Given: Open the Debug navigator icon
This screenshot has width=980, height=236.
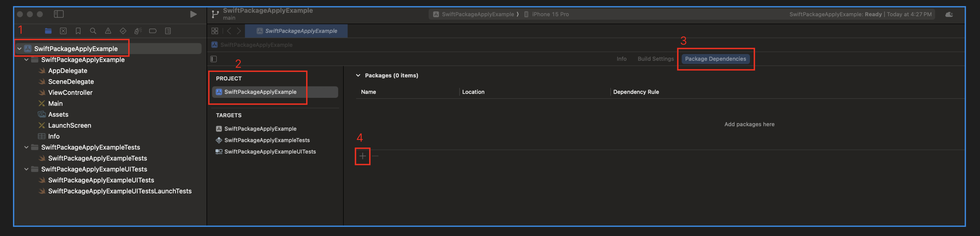Looking at the screenshot, I should 138,31.
